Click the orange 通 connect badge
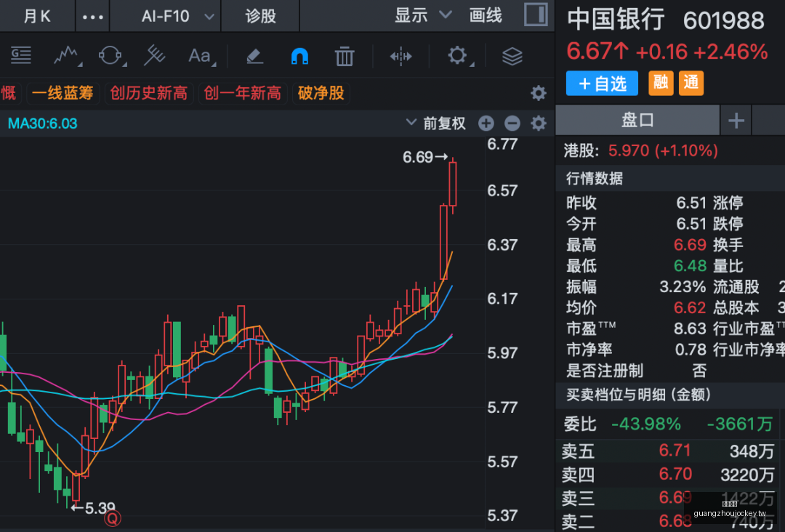Image resolution: width=785 pixels, height=532 pixels. (x=691, y=83)
